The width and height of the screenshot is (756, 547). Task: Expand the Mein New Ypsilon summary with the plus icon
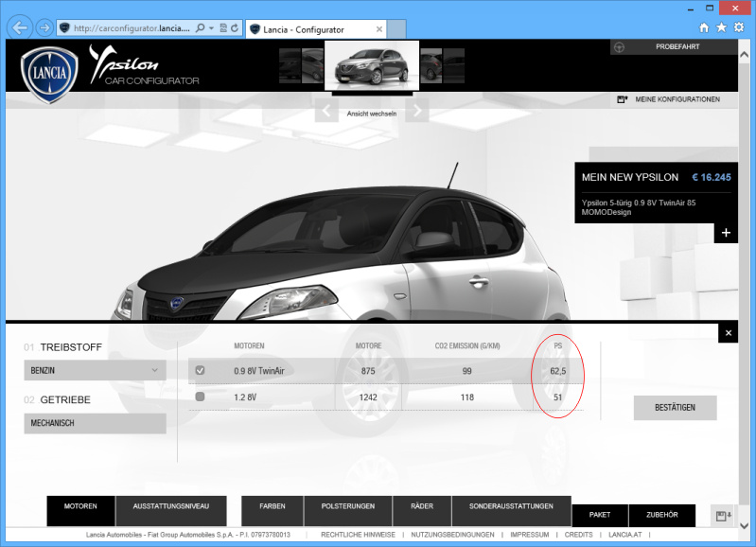(726, 233)
